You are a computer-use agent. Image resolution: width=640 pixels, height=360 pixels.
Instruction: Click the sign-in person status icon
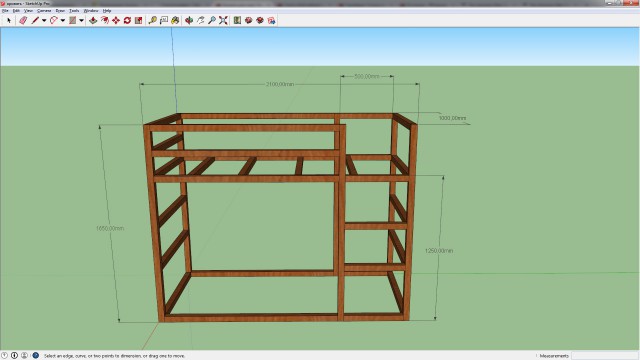coord(24,356)
